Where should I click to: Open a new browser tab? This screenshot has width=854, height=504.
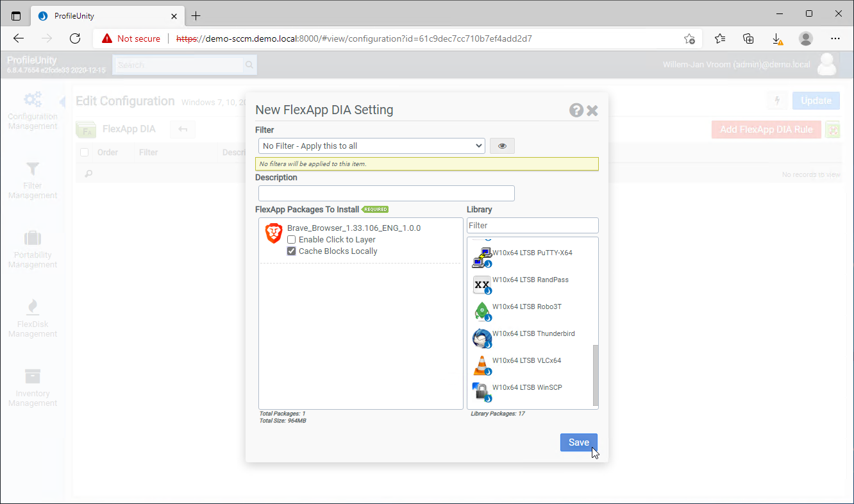196,15
